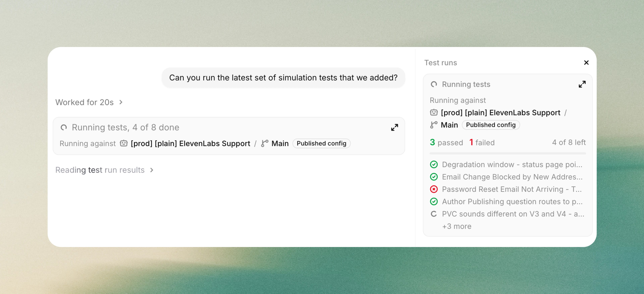Click 'Reading test run results' text

pyautogui.click(x=100, y=170)
